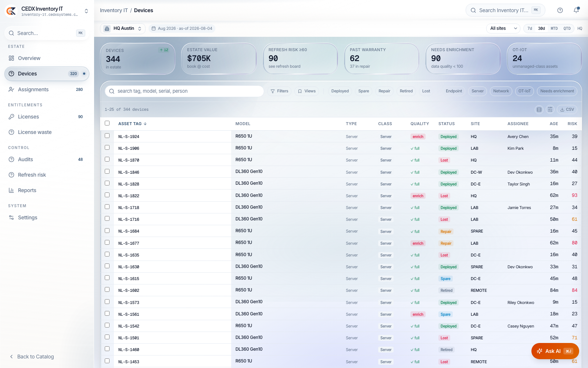Open Past Warranty summary card

point(381,59)
